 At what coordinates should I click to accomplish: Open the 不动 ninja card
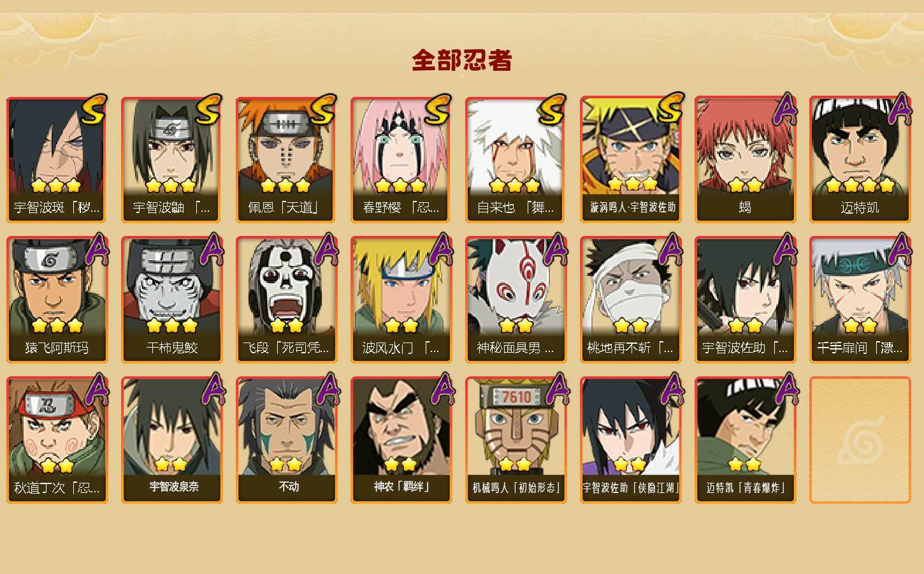click(x=286, y=440)
